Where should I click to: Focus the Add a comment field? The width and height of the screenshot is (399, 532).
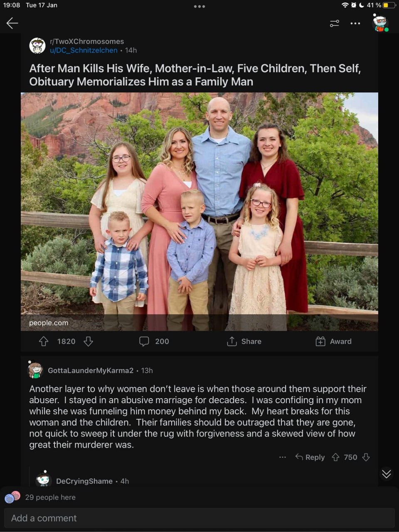tap(199, 518)
